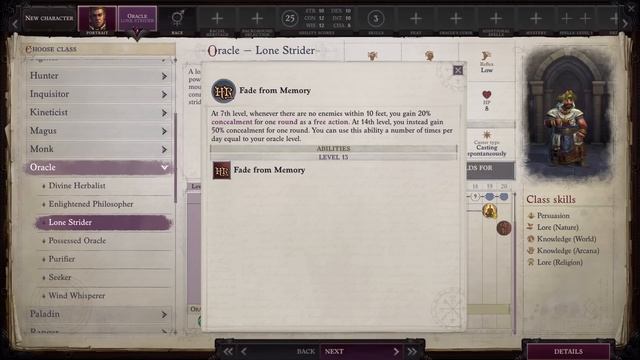Image resolution: width=640 pixels, height=360 pixels.
Task: Click the Reflex save icon
Action: [486, 56]
